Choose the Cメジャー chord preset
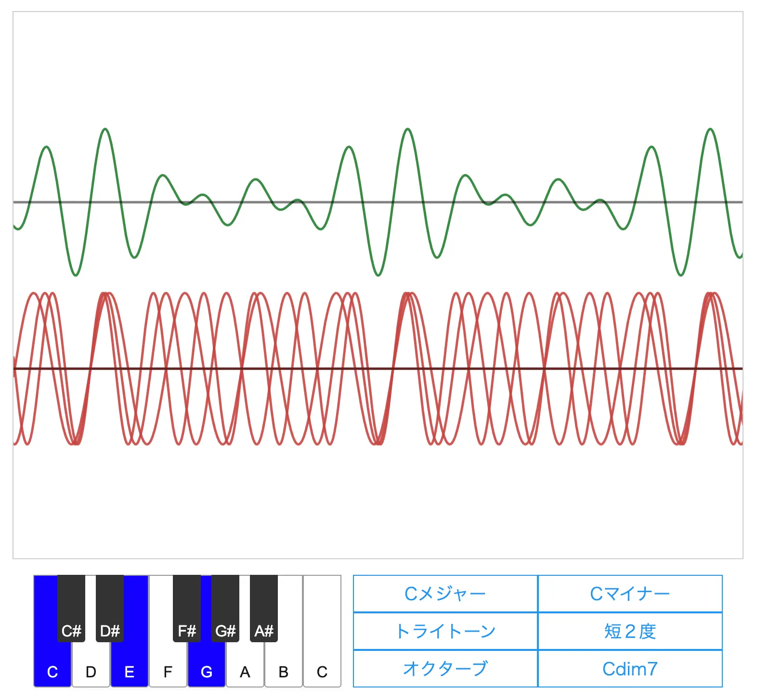 (445, 594)
